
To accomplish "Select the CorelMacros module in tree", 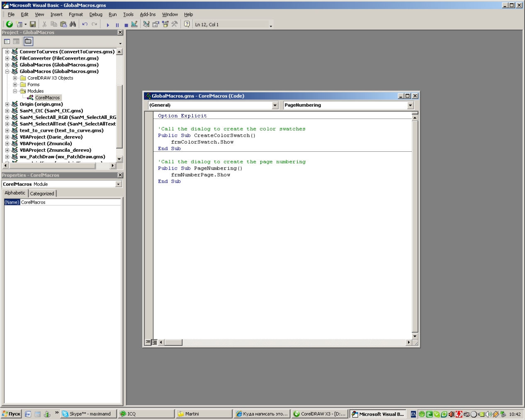I will click(47, 98).
